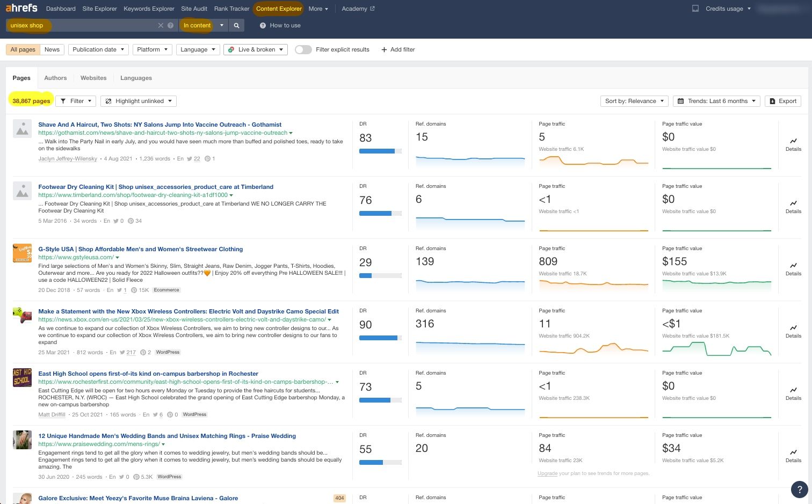The height and width of the screenshot is (504, 812).
Task: Open Keywords Explorer in top navigation
Action: pyautogui.click(x=149, y=9)
